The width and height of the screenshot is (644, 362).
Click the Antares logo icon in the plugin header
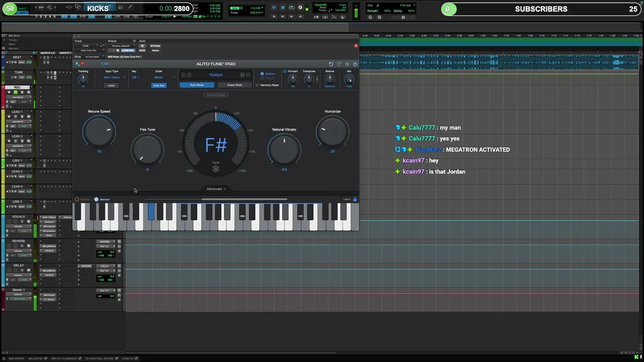coord(78,64)
